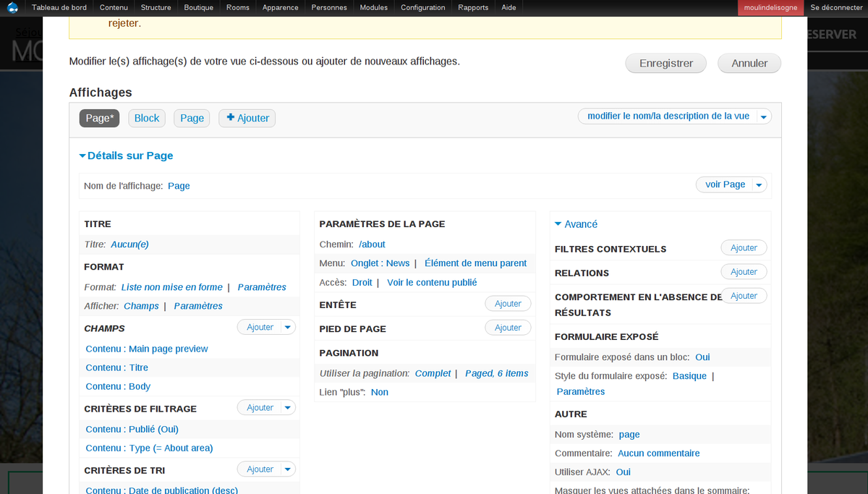Open the Tableau de bord menu
Viewport: 868px width, 494px height.
click(x=59, y=8)
